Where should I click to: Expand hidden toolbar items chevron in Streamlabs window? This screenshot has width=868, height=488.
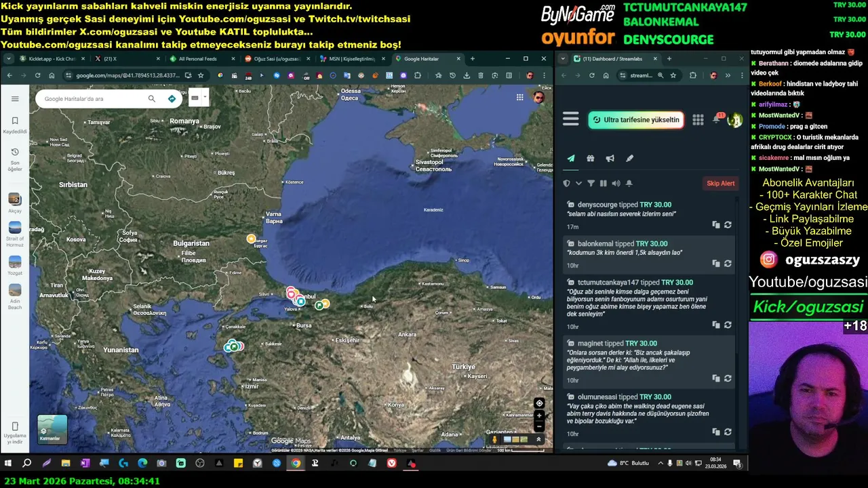(x=728, y=75)
